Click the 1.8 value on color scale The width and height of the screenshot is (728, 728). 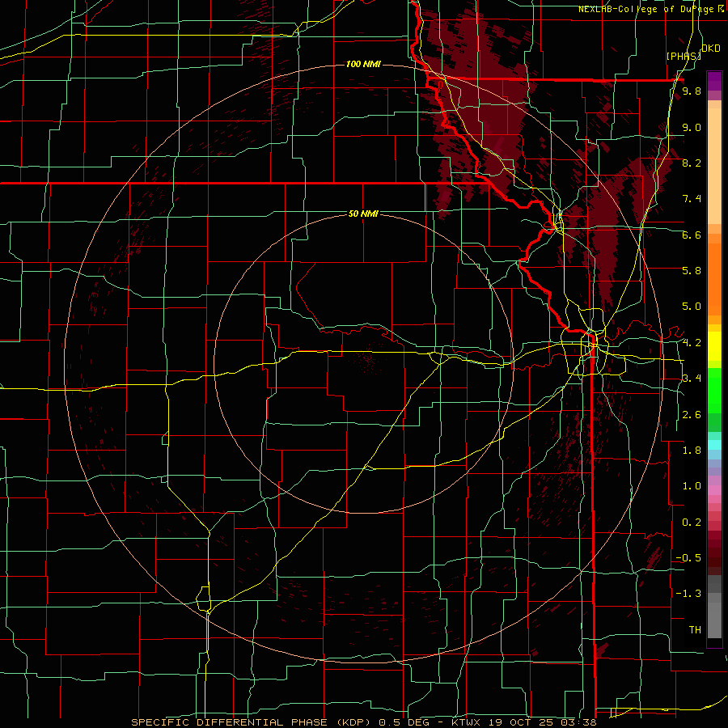coord(692,450)
